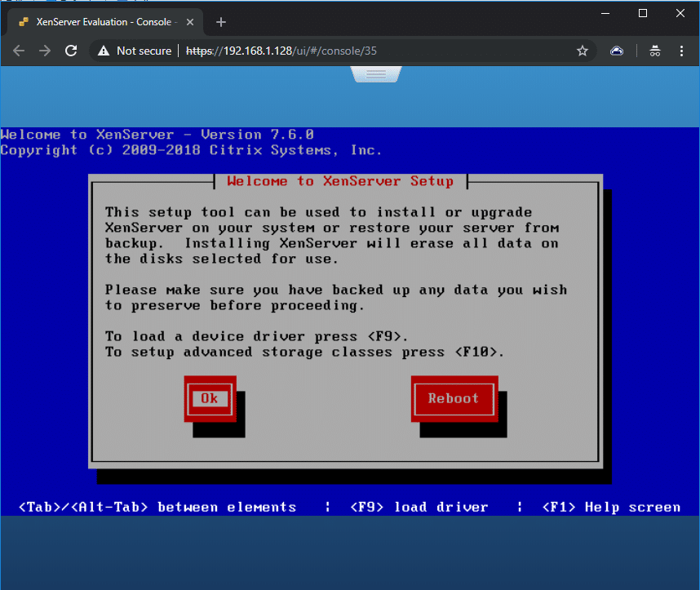Viewport: 700px width, 590px height.
Task: Maximize the browser window
Action: tap(643, 13)
